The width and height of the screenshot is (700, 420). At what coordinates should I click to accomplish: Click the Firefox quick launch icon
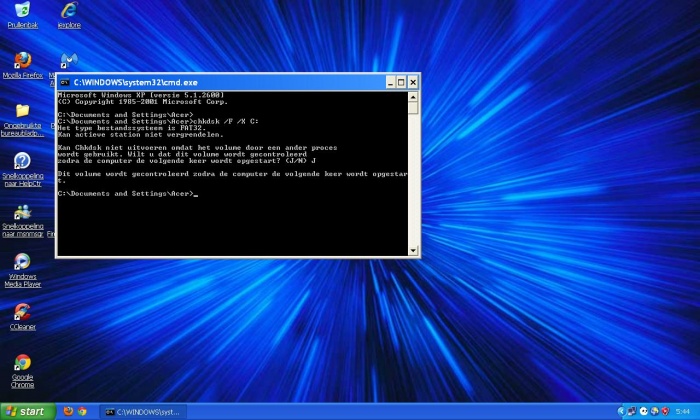(68, 411)
